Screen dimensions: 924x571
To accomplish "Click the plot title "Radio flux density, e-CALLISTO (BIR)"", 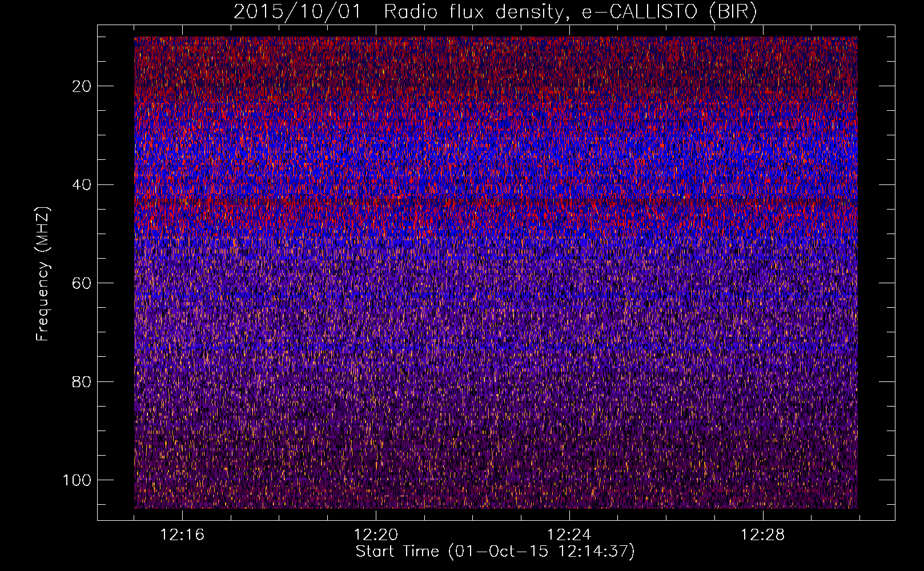I will point(570,11).
